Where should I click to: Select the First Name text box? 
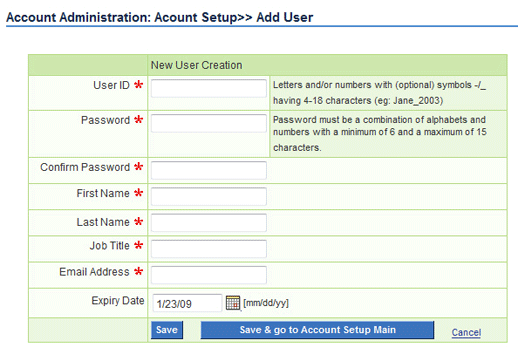[x=209, y=196]
